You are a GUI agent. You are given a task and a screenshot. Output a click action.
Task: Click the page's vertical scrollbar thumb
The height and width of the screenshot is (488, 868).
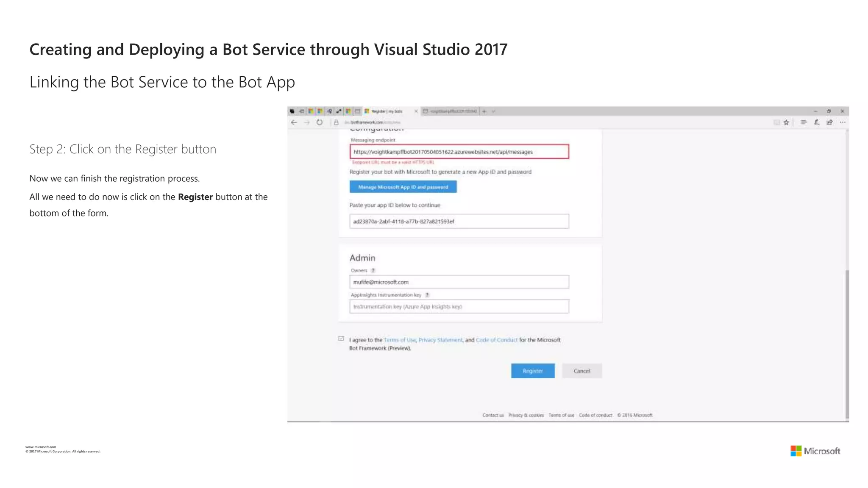coord(847,343)
